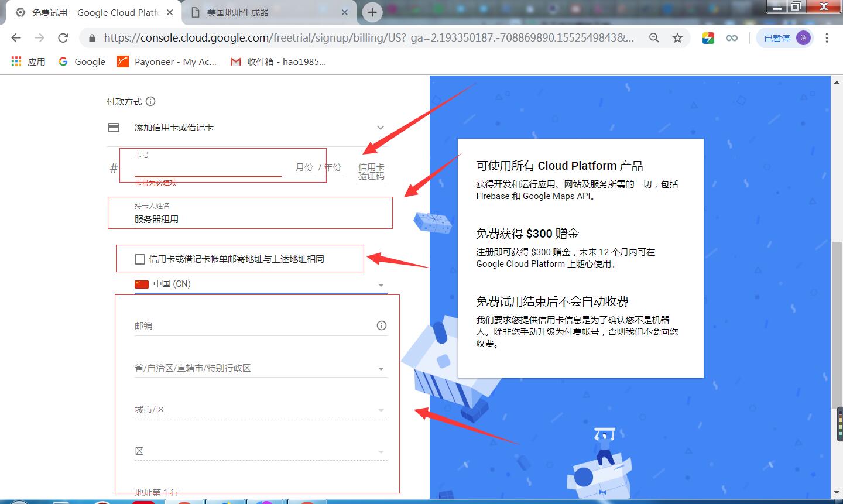Click the info icon beside 付款方式

(151, 101)
